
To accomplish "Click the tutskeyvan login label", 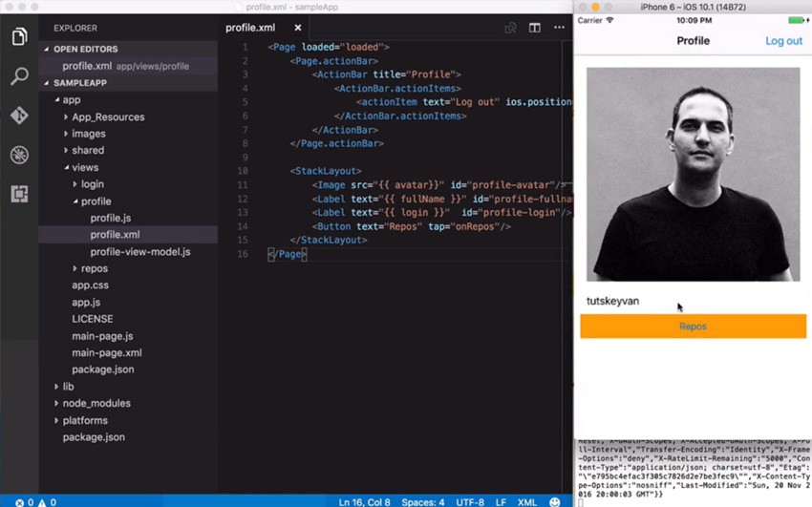I will (612, 301).
